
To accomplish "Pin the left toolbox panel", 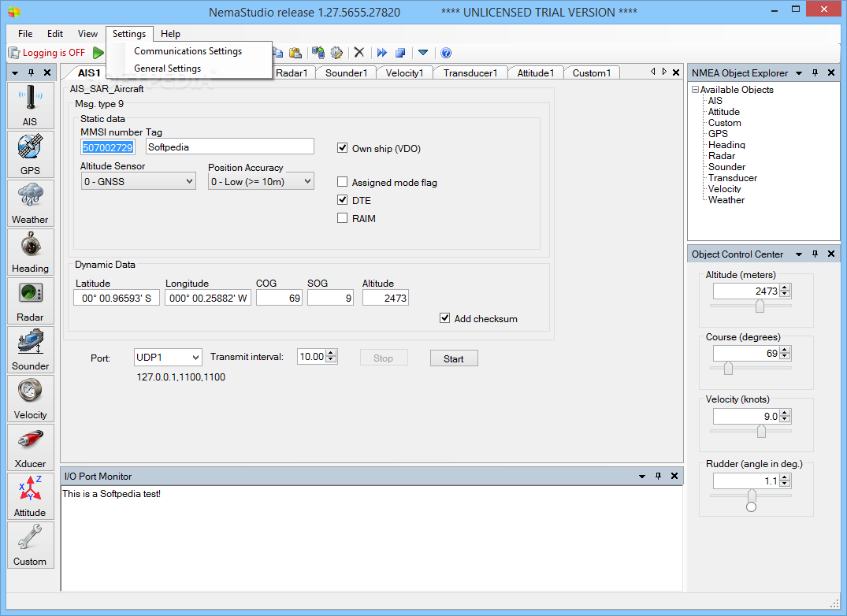I will click(x=32, y=72).
